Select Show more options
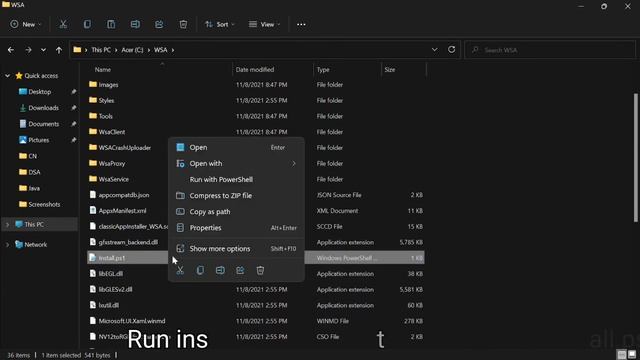The width and height of the screenshot is (640, 360). point(236,249)
